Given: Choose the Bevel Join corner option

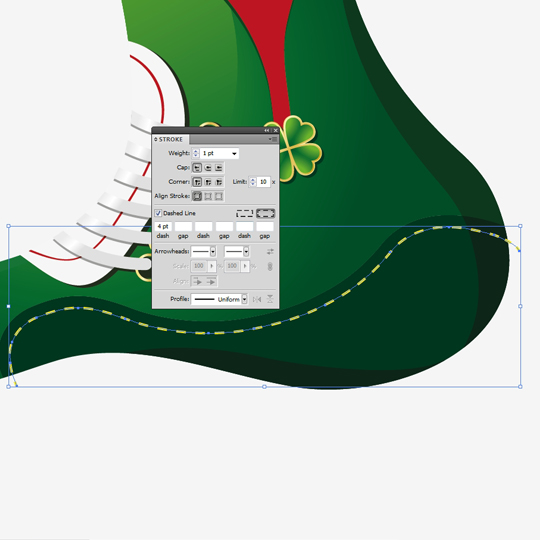Looking at the screenshot, I should point(219,182).
